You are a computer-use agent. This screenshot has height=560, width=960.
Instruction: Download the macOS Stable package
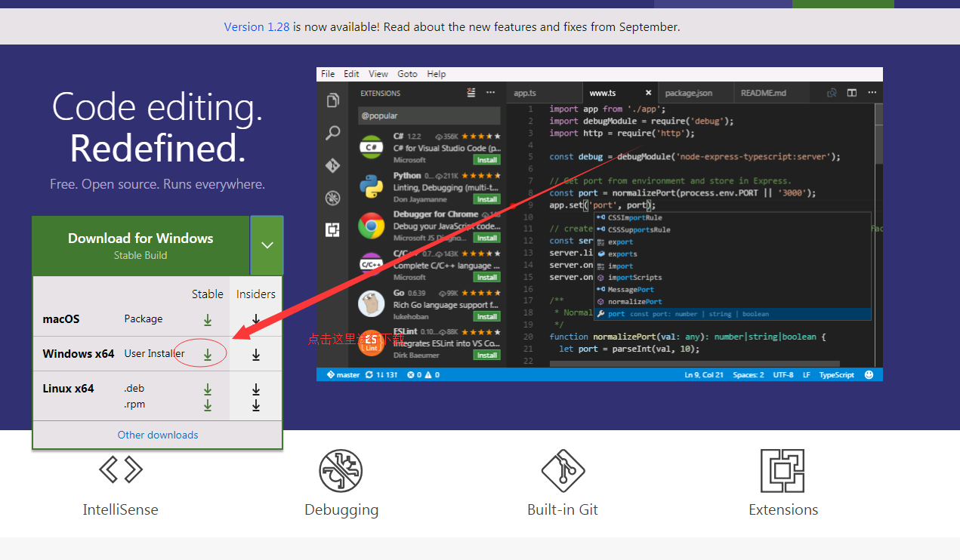pyautogui.click(x=208, y=319)
